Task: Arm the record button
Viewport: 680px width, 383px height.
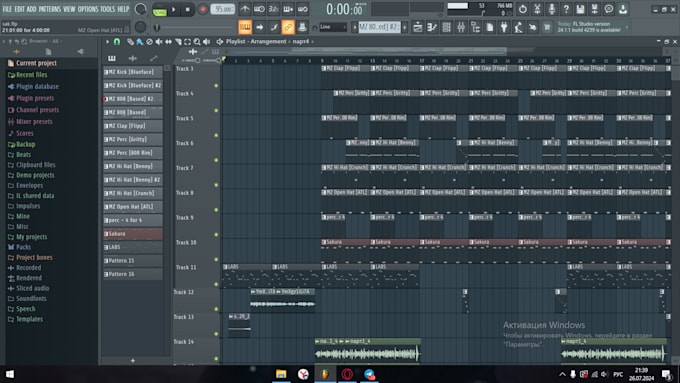Action: coord(203,9)
